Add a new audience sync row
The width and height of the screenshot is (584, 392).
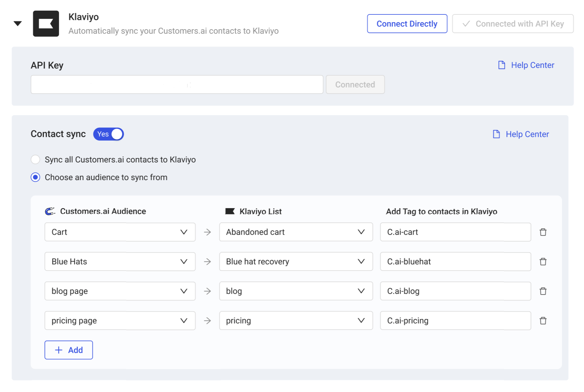point(69,350)
